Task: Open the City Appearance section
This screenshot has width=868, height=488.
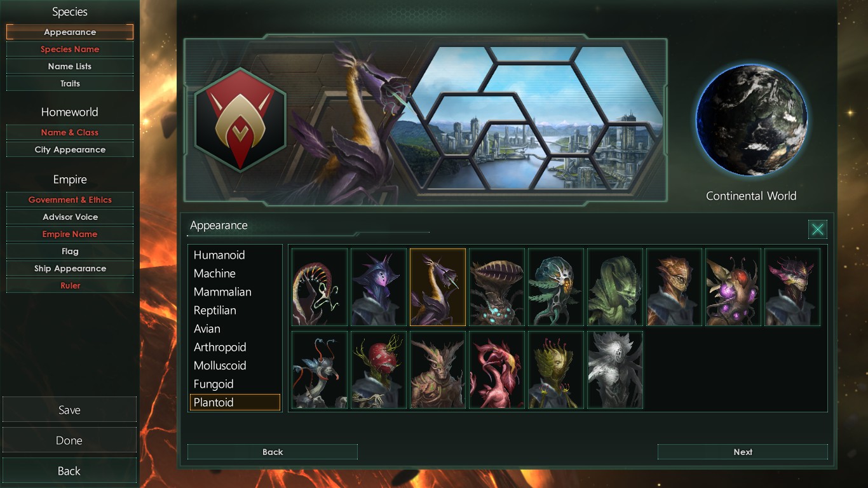Action: (70, 149)
